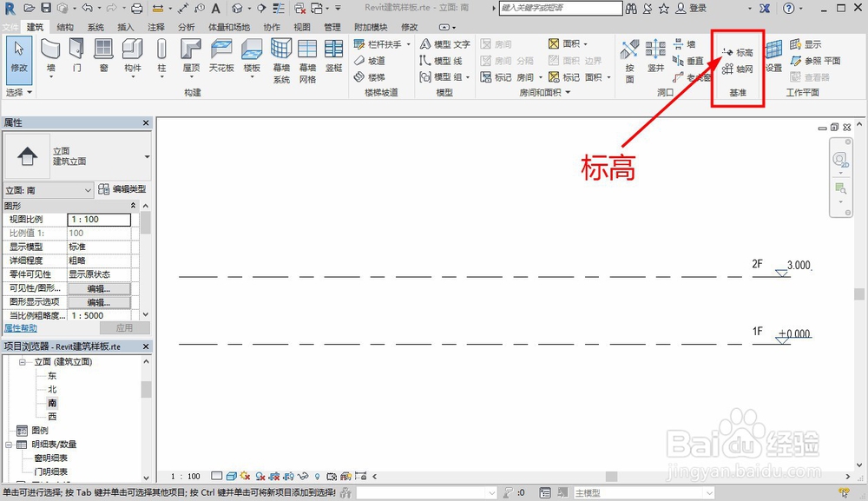The width and height of the screenshot is (868, 501).
Task: Switch to the 视图 ribbon tab
Action: pos(302,27)
